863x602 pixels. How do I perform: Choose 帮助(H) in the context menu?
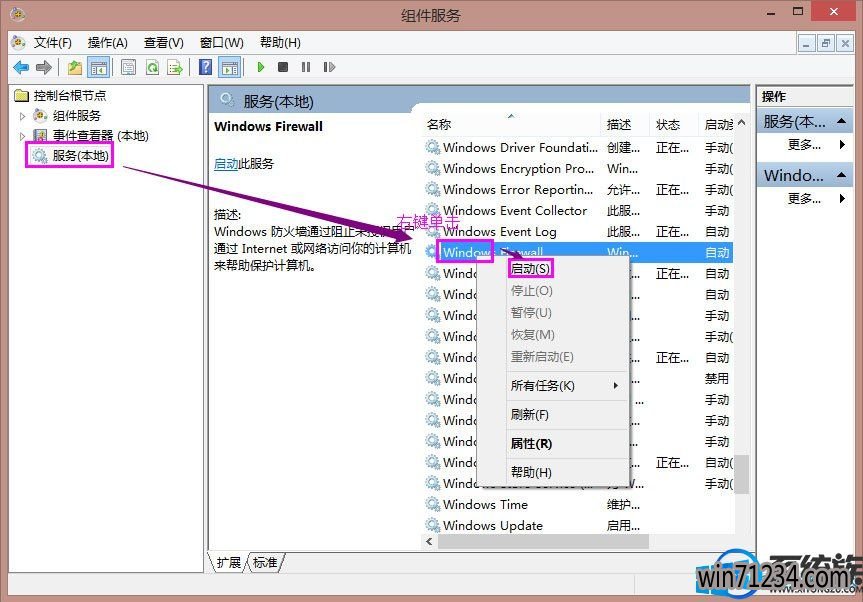[553, 472]
